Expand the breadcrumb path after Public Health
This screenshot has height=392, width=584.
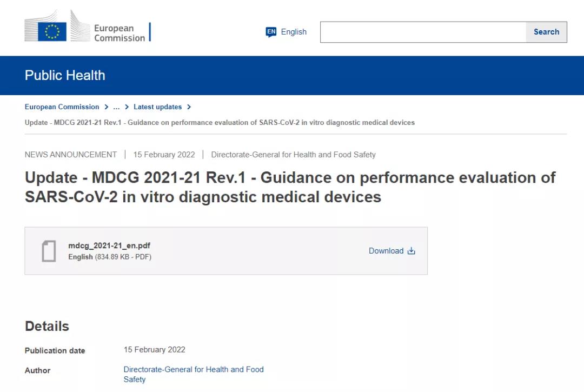click(x=116, y=107)
